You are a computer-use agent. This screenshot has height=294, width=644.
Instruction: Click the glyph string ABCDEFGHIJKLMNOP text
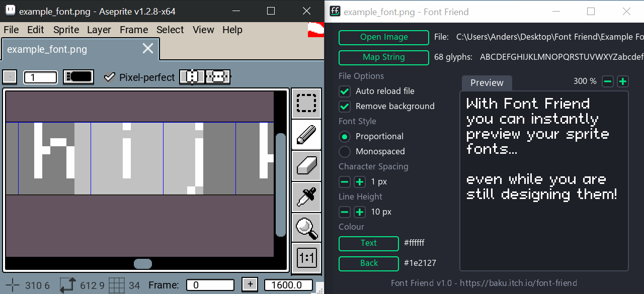(561, 57)
